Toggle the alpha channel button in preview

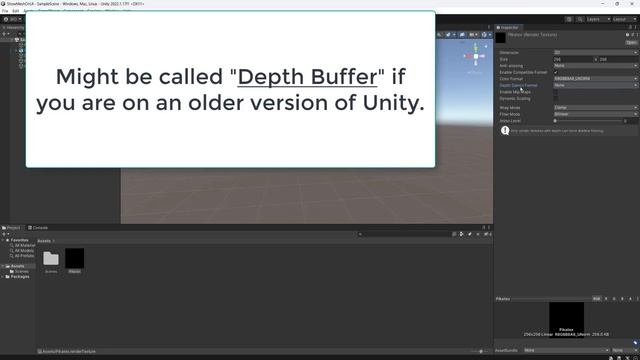click(x=630, y=299)
